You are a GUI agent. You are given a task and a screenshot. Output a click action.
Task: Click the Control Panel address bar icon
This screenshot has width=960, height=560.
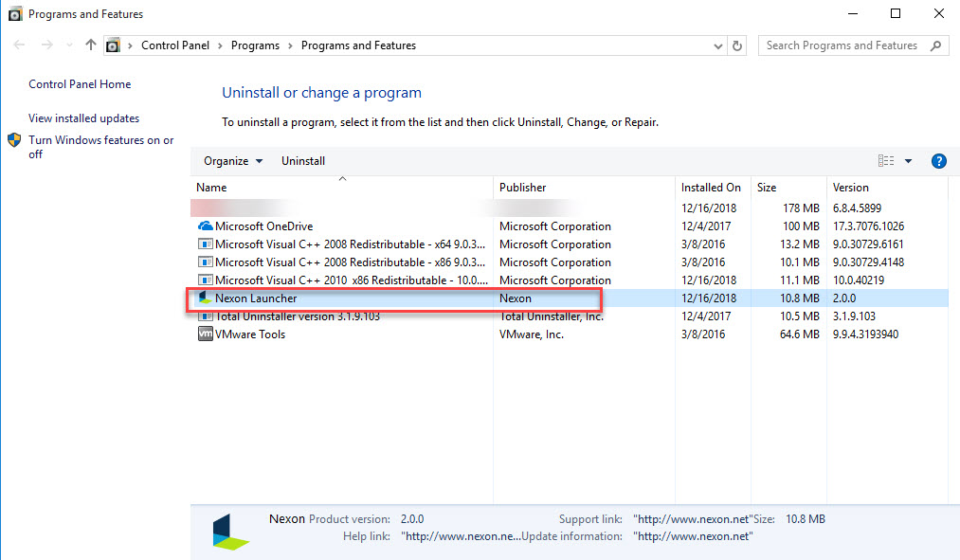coord(114,45)
